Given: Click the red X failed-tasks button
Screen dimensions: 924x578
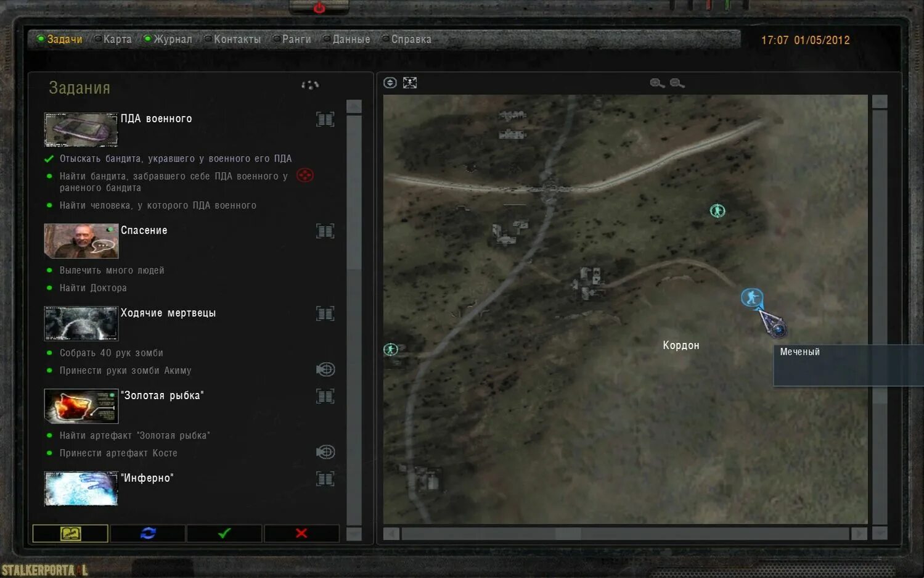Looking at the screenshot, I should (x=301, y=534).
